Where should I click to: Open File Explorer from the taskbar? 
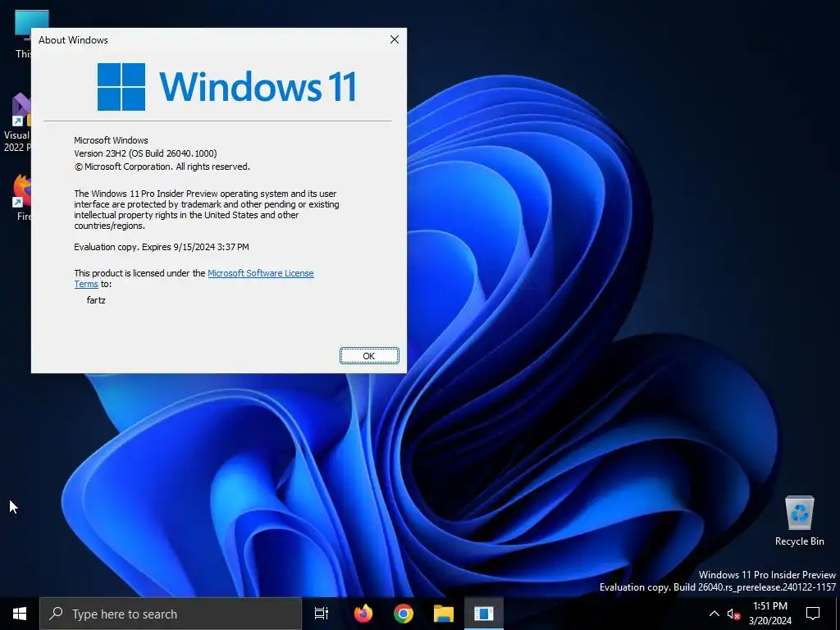tap(444, 614)
